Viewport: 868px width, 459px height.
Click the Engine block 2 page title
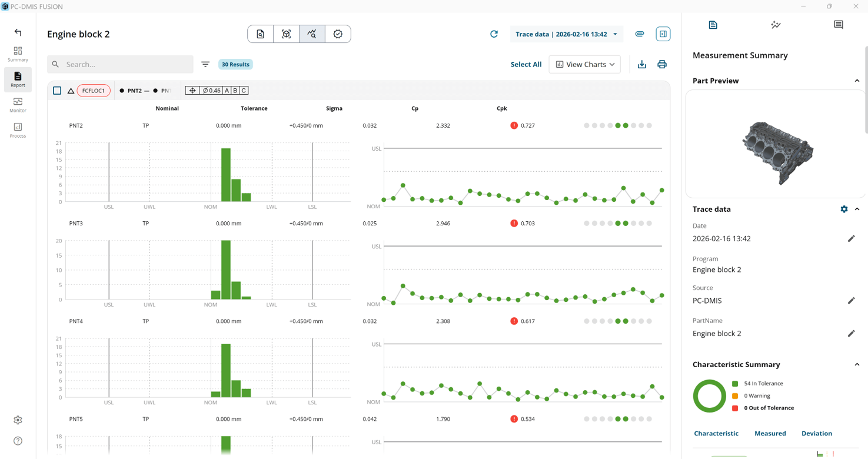pyautogui.click(x=78, y=34)
